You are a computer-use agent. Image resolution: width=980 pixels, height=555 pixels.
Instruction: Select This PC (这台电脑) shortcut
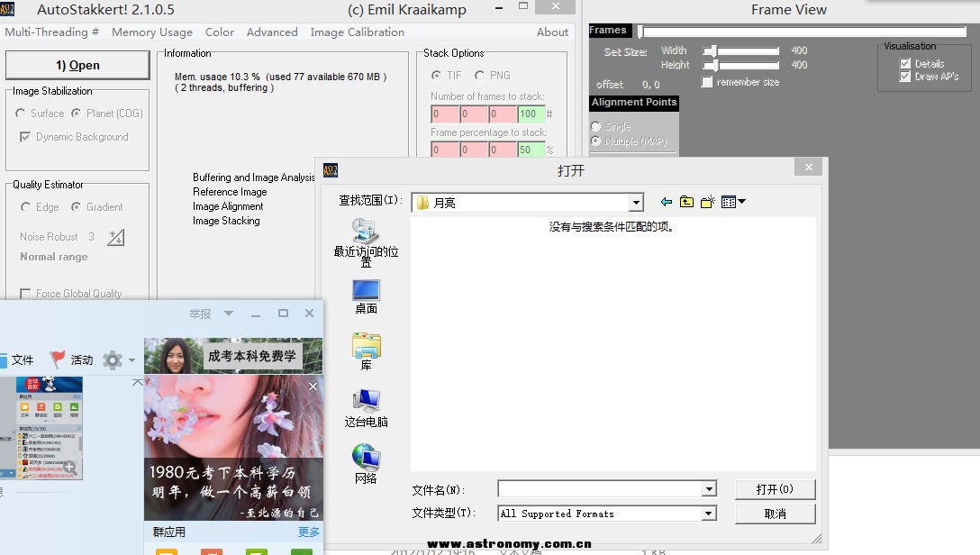click(367, 408)
